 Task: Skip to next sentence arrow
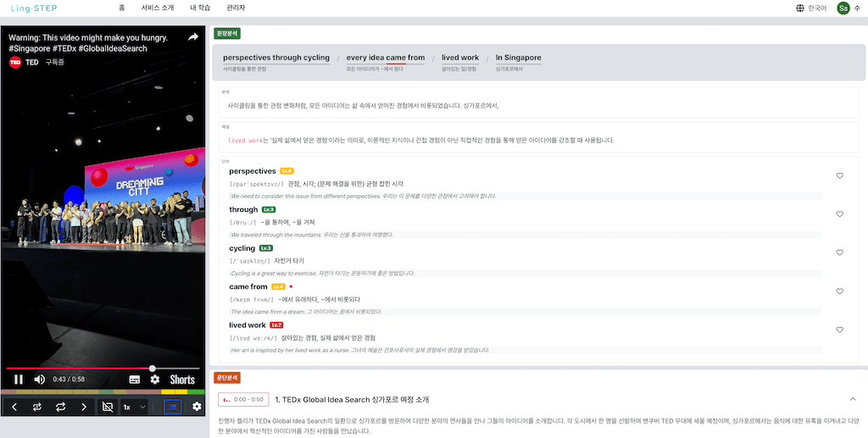84,407
